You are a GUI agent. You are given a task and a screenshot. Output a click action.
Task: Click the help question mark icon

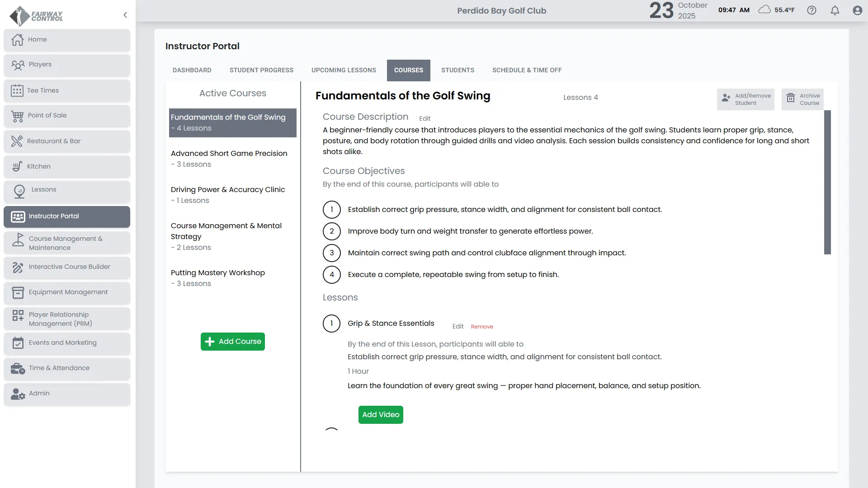tap(811, 10)
